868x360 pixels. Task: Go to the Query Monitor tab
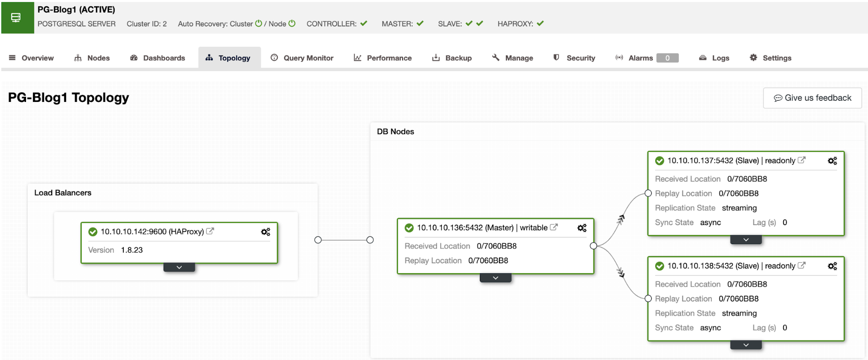[302, 58]
